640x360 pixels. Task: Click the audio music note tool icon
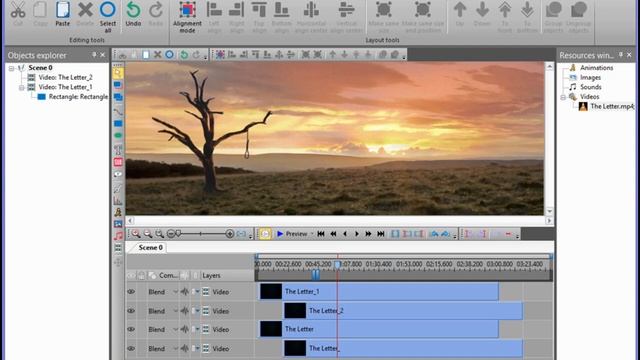118,236
